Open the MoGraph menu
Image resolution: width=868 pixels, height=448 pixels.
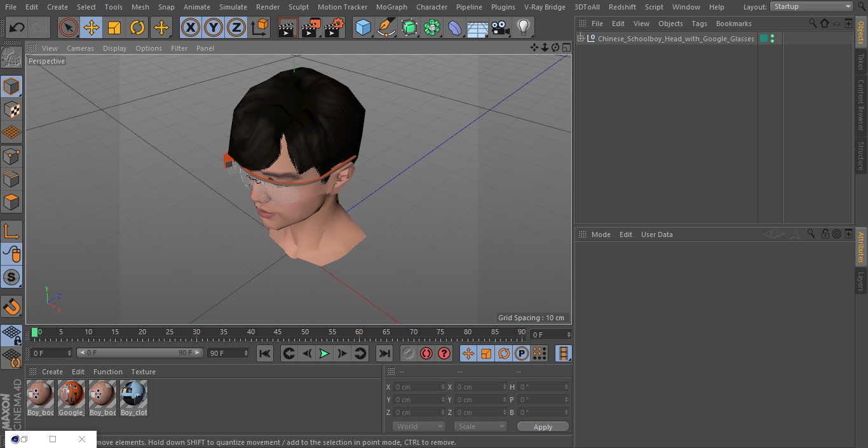(391, 7)
